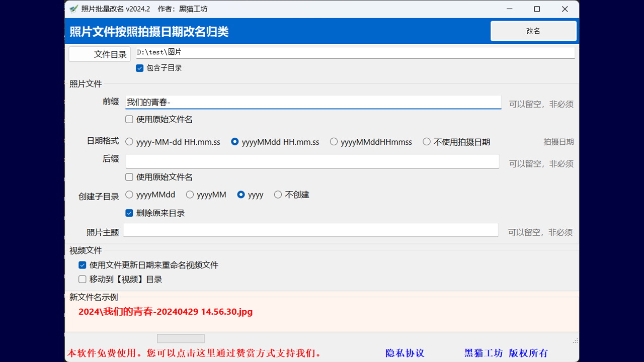Viewport: 644px width, 362px height.
Task: Click the red donation support text
Action: coord(194,353)
